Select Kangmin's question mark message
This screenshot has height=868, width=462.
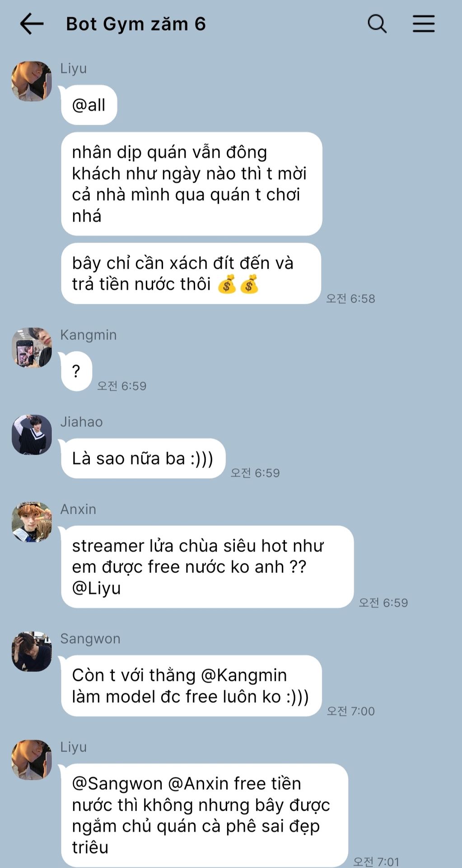[76, 372]
